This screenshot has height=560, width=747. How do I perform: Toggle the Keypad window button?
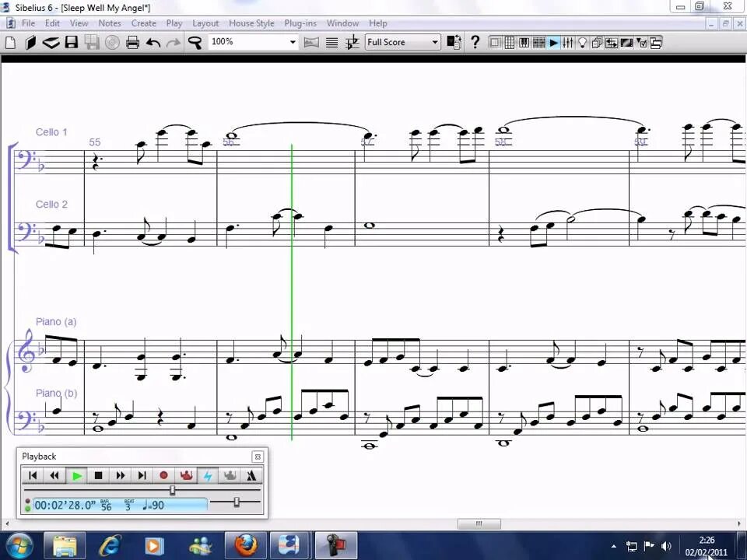[509, 43]
